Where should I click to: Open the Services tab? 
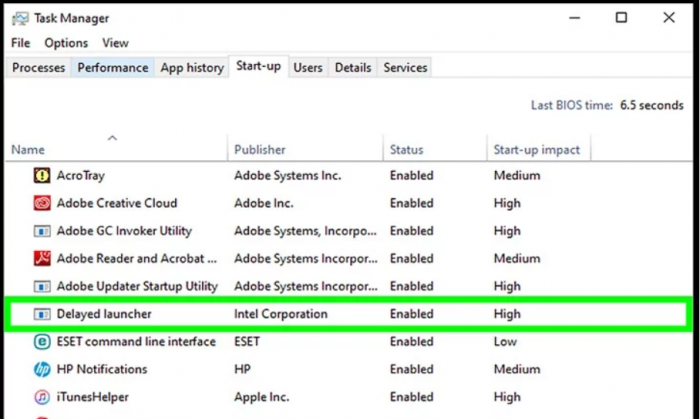[405, 68]
